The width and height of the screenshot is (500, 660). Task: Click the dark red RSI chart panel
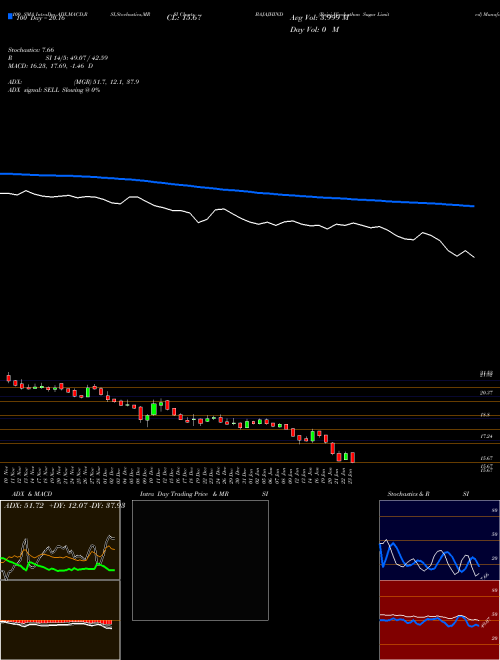(439, 620)
